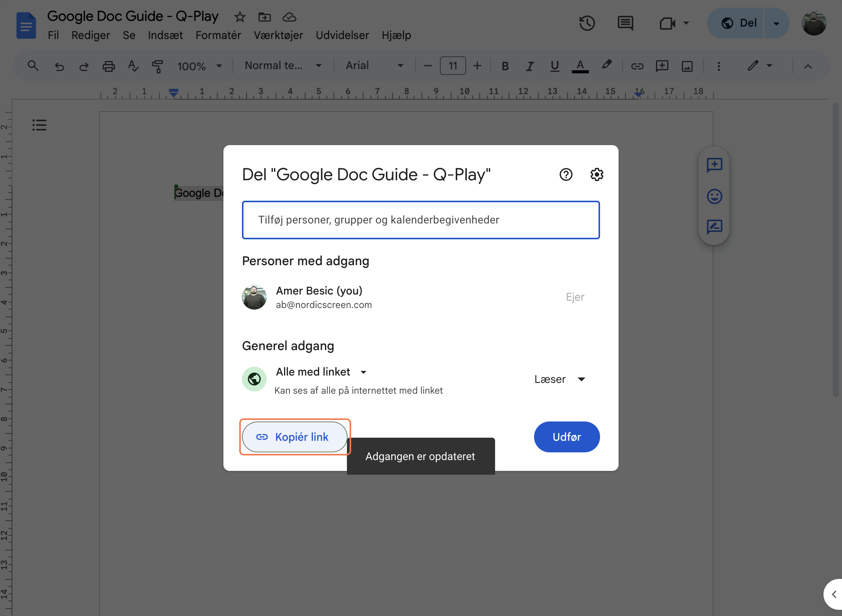Open version history clock icon
This screenshot has width=842, height=616.
click(587, 23)
